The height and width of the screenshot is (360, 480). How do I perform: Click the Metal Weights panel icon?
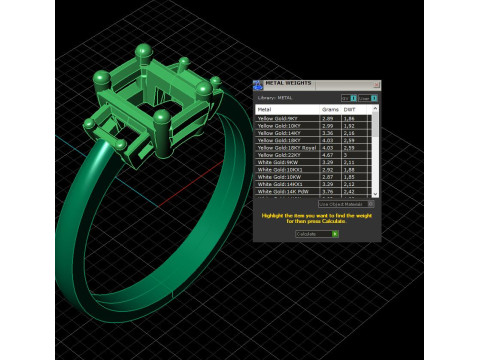click(x=258, y=85)
